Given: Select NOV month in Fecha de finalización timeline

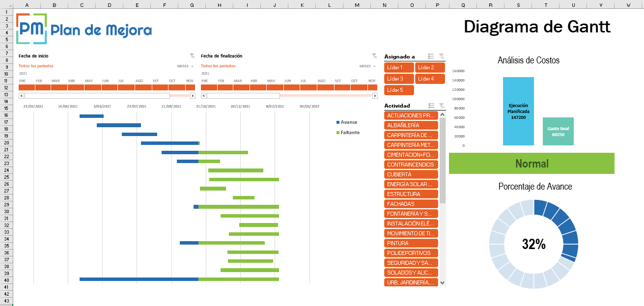Looking at the screenshot, I should (x=373, y=87).
